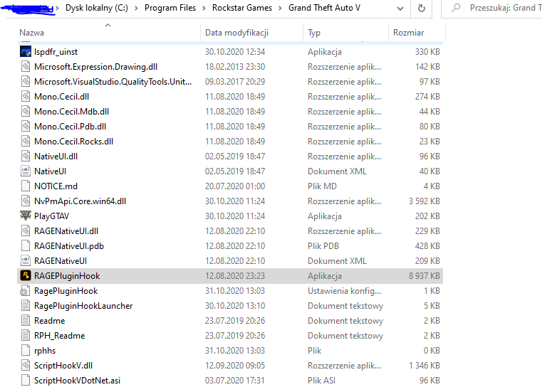Viewport: 542px width, 392px height.
Task: Select the lspdfr_uinst application icon
Action: point(26,52)
